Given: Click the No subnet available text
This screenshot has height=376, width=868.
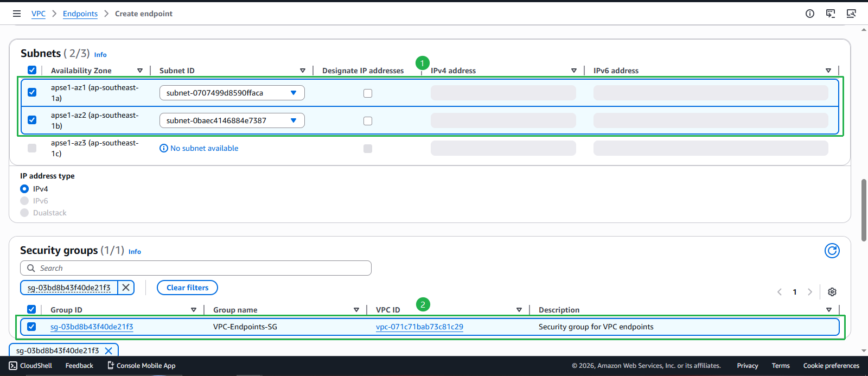Looking at the screenshot, I should tap(205, 148).
